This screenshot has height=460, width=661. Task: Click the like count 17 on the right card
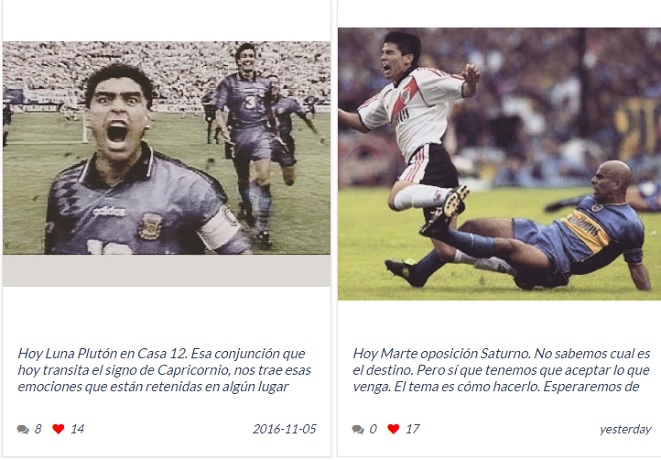tap(413, 429)
